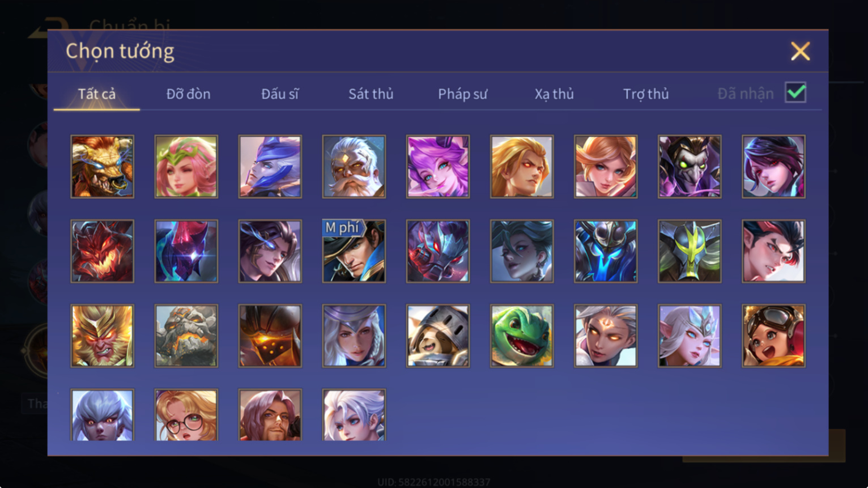
Task: Show the 'Pháp sư' hero category
Action: [462, 94]
